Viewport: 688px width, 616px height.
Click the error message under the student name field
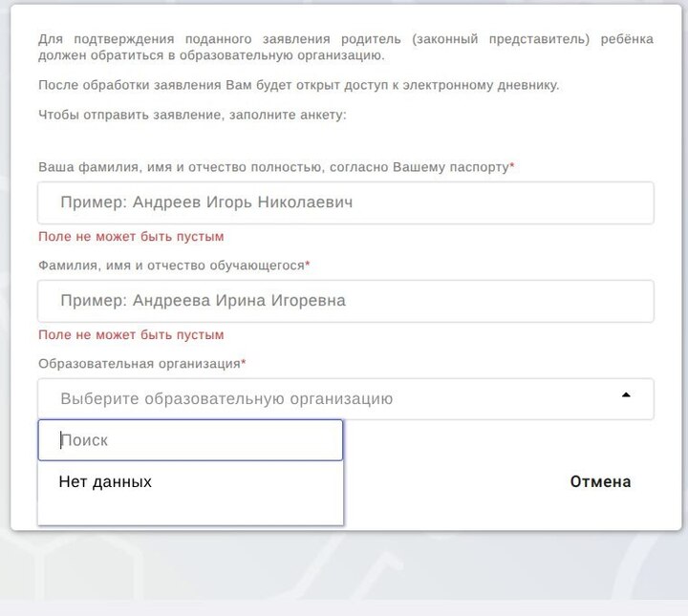[x=131, y=335]
